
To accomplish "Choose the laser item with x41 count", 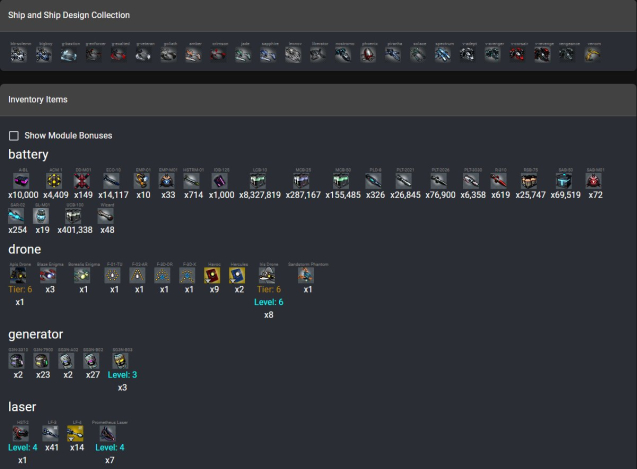I will [50, 433].
